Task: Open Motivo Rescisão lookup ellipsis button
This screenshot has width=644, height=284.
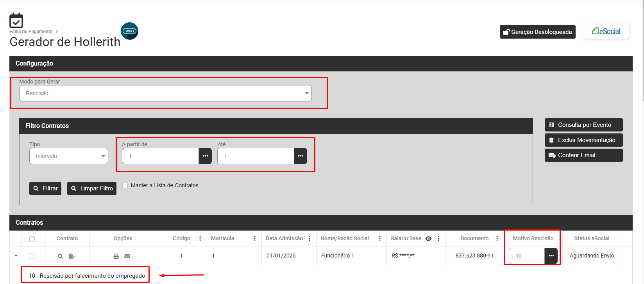Action: [x=551, y=256]
